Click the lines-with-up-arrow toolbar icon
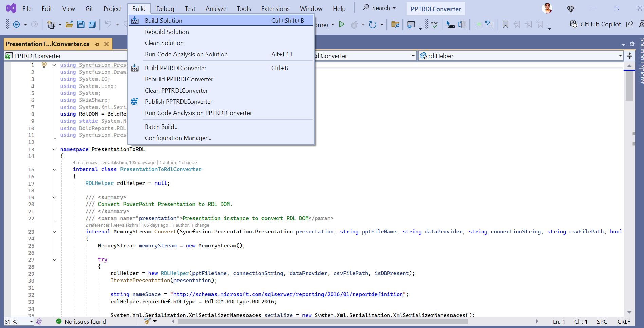The height and width of the screenshot is (328, 644). 462,24
